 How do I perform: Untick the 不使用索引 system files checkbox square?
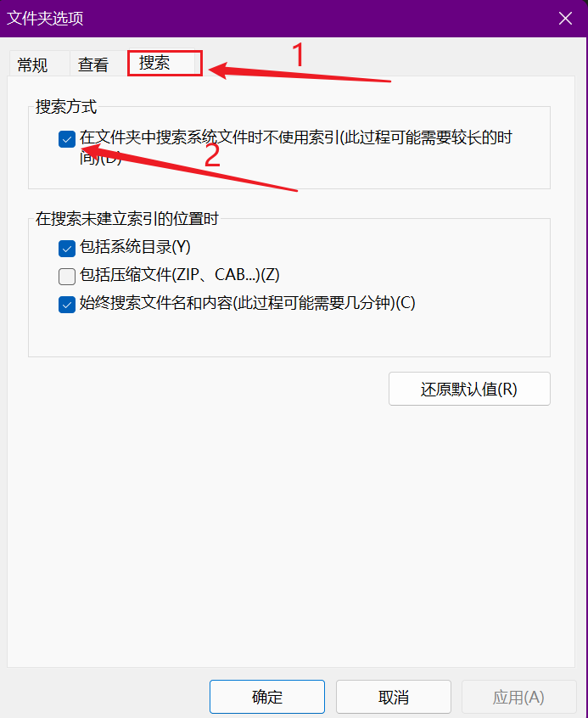(67, 138)
